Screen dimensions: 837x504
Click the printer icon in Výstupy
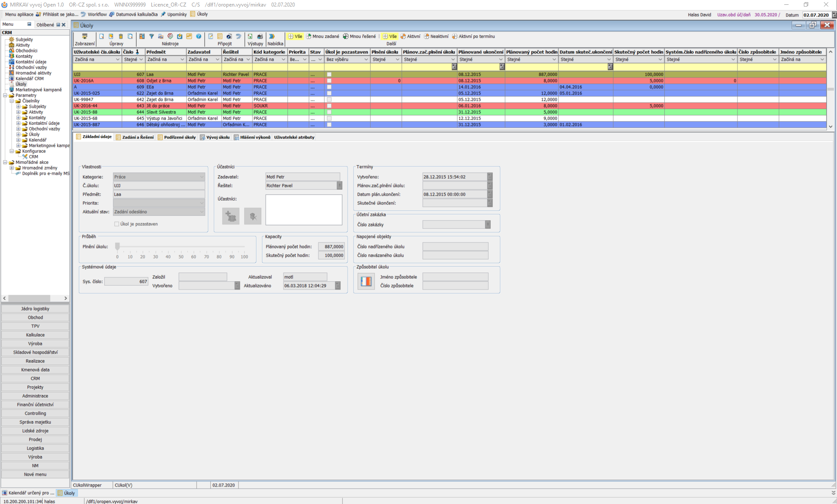point(260,37)
